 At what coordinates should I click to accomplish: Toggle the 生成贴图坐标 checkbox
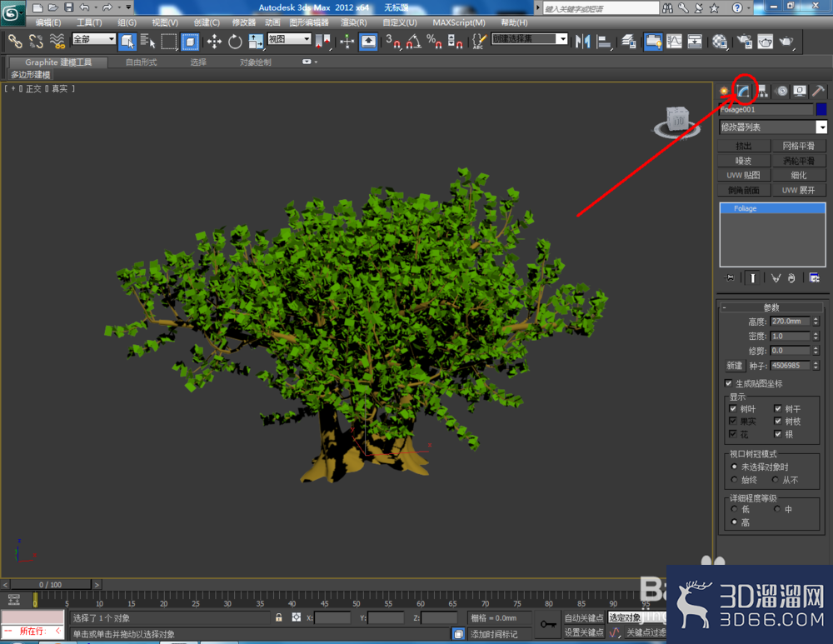728,383
